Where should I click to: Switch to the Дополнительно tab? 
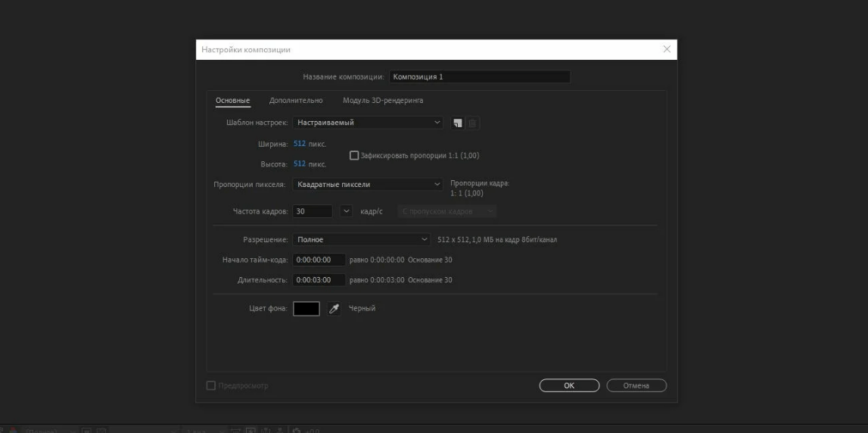[x=296, y=101]
